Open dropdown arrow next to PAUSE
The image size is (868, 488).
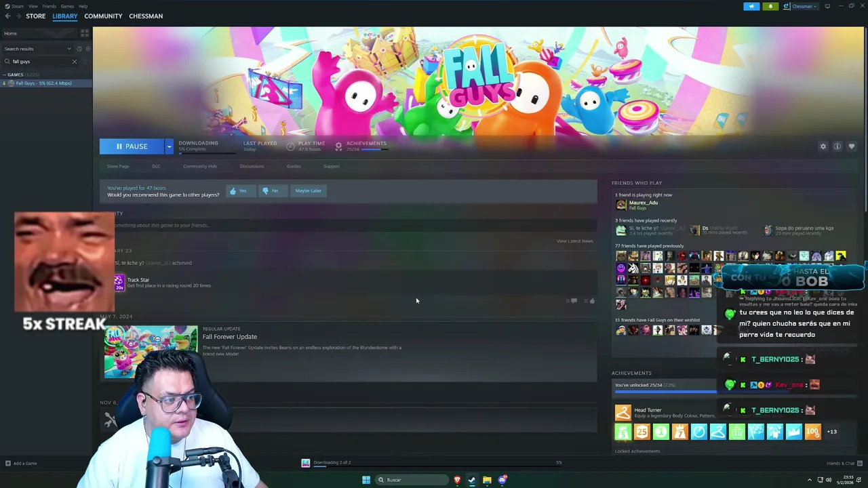pos(169,146)
